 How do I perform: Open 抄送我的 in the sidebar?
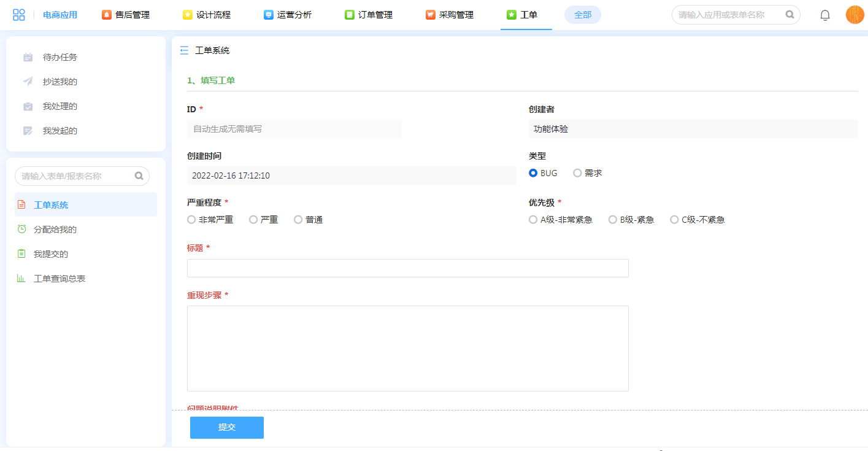tap(60, 82)
